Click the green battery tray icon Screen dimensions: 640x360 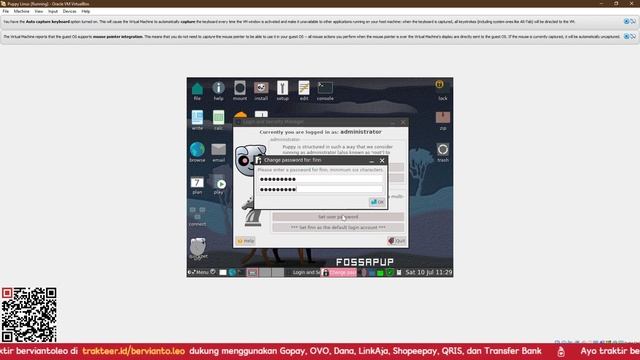[x=380, y=272]
